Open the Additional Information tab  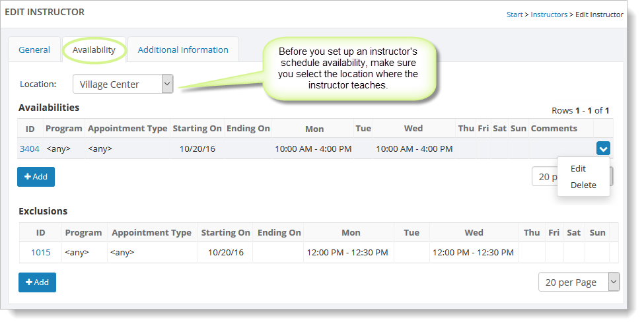click(x=183, y=49)
